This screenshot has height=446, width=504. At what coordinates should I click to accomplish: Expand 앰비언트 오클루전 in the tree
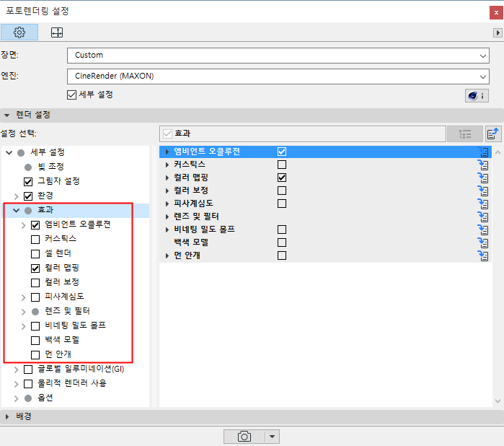pos(23,225)
